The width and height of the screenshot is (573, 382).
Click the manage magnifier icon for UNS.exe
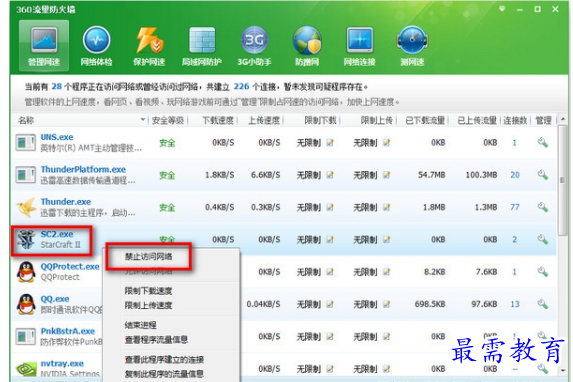pos(543,143)
